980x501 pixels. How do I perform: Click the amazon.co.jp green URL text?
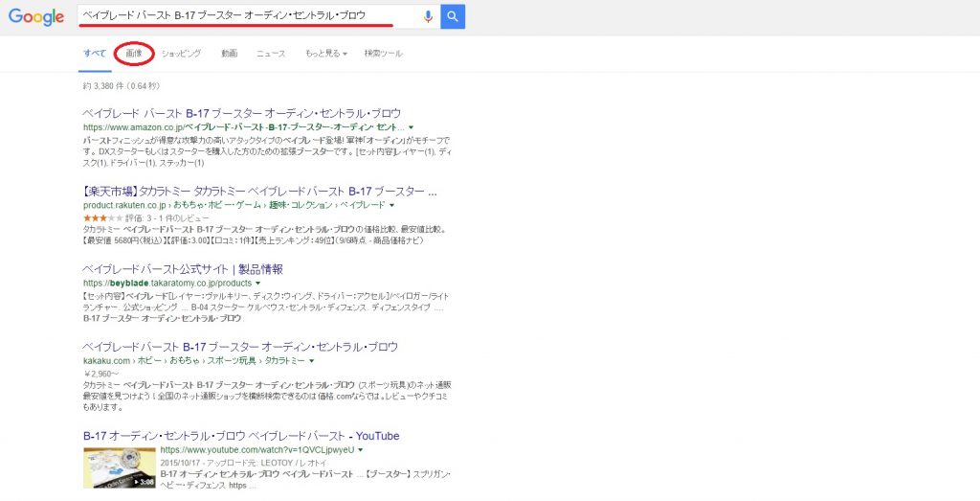244,127
